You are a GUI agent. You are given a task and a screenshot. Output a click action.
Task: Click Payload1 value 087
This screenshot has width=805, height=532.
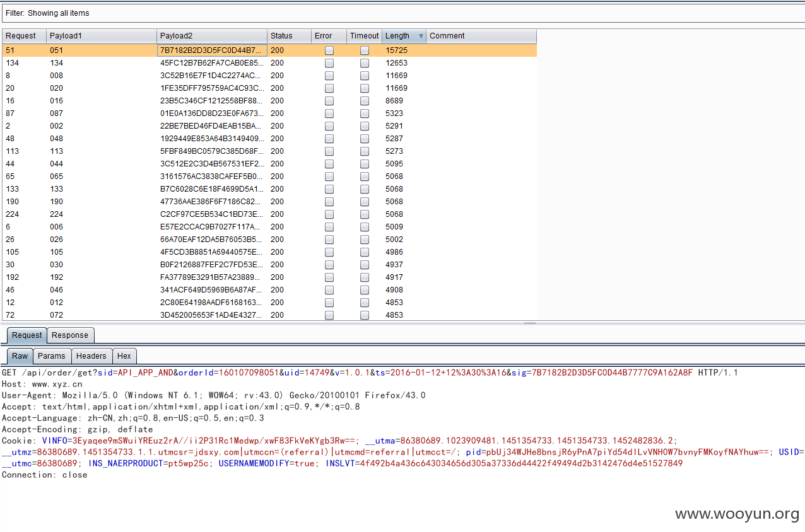pyautogui.click(x=57, y=113)
